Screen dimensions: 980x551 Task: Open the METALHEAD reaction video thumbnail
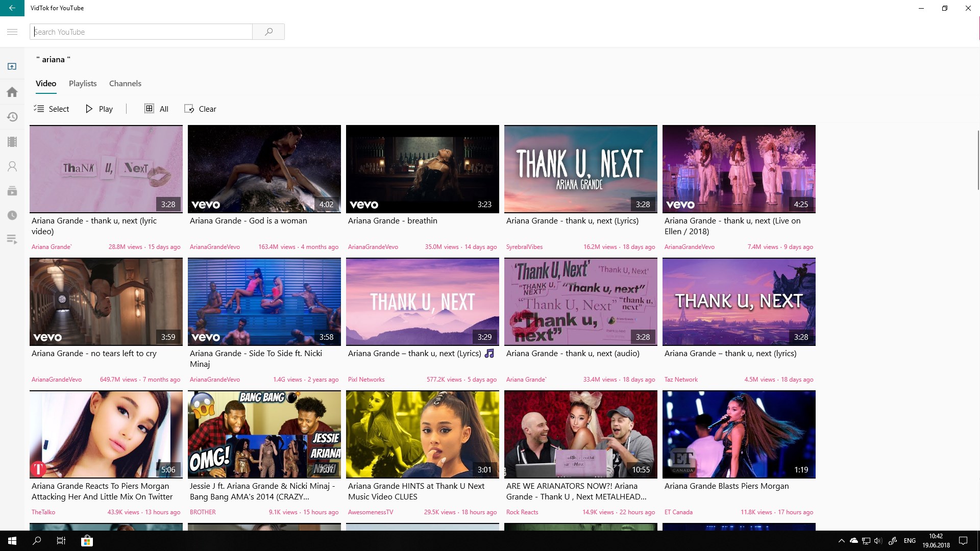click(581, 434)
